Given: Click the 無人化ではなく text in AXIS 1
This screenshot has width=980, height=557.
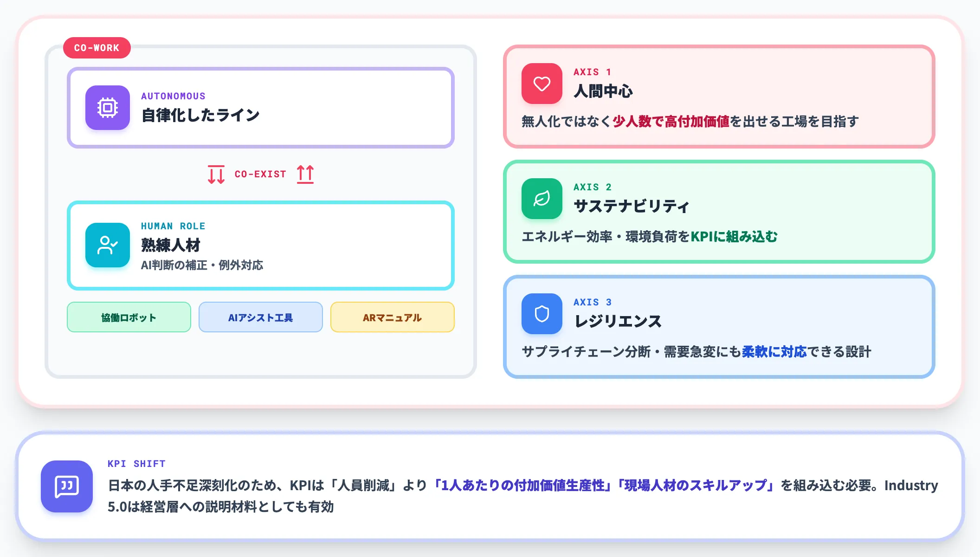Looking at the screenshot, I should (x=567, y=121).
